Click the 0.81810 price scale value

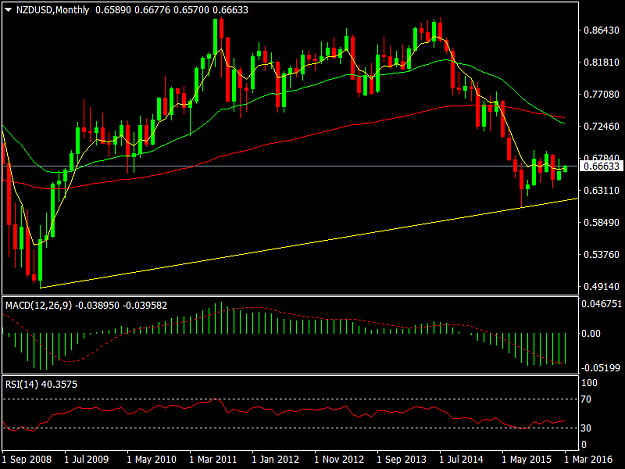pyautogui.click(x=601, y=63)
